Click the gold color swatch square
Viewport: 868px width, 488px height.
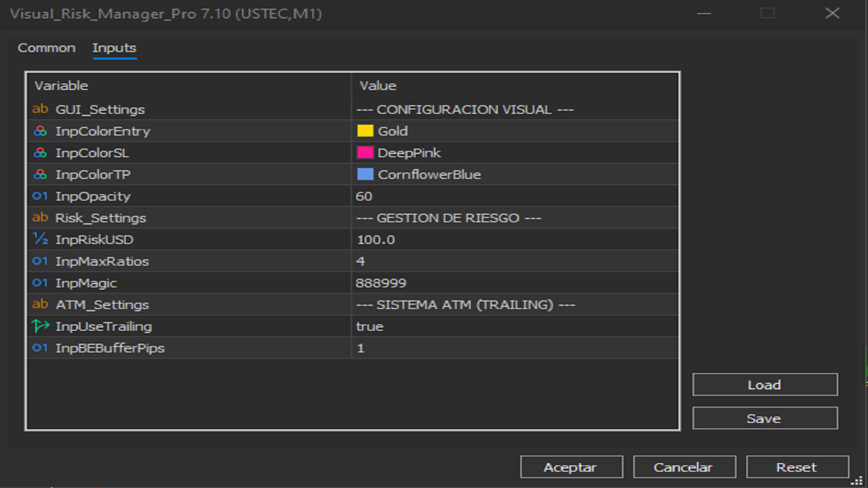pos(365,131)
